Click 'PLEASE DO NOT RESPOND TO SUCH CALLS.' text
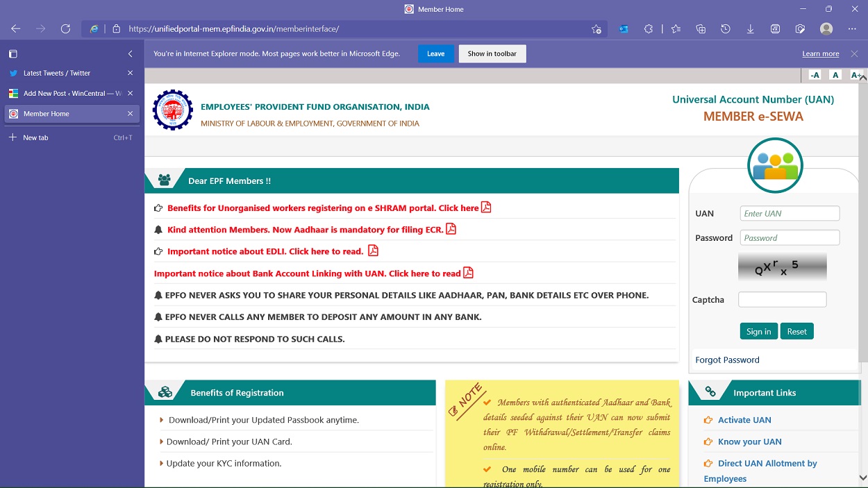Screen dimensions: 868x488 pos(255,339)
